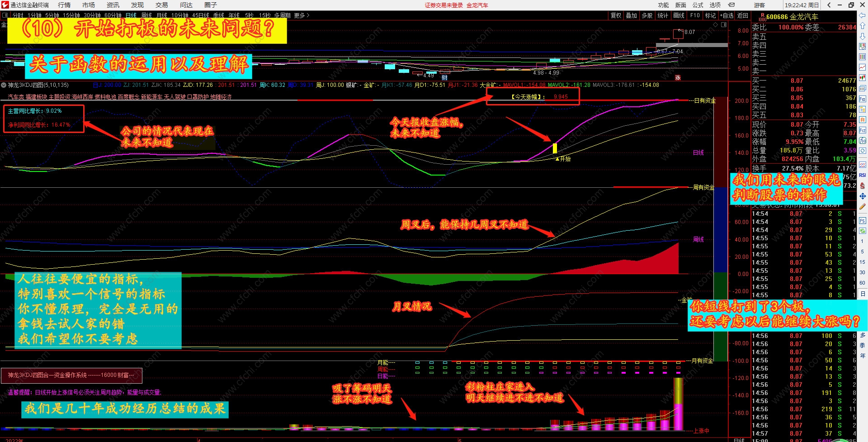868x442 pixels.
Task: Click the 通达信 logo icon
Action: tap(5, 5)
